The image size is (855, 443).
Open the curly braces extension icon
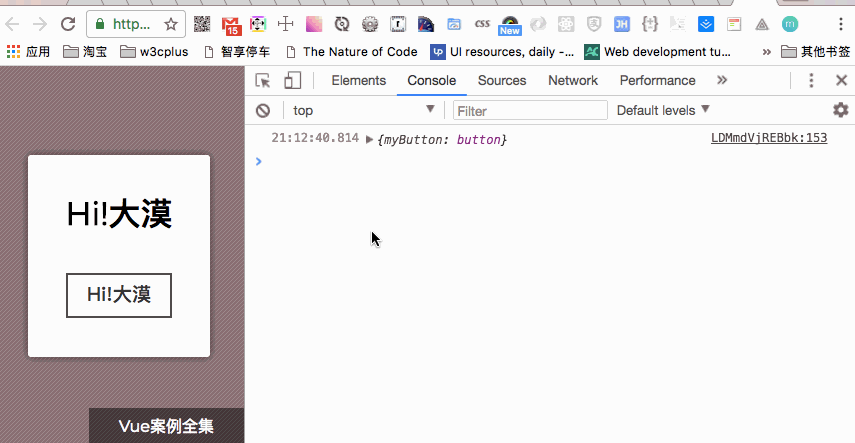pyautogui.click(x=650, y=24)
